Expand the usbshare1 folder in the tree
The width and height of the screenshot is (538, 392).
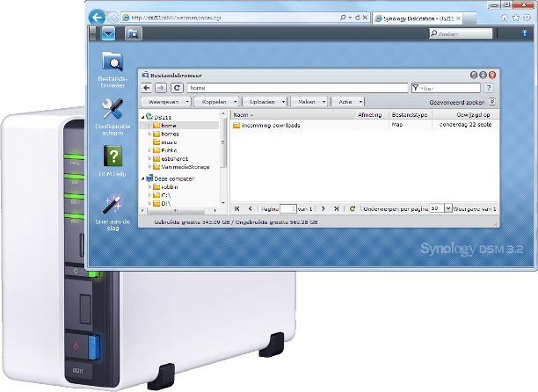[149, 158]
